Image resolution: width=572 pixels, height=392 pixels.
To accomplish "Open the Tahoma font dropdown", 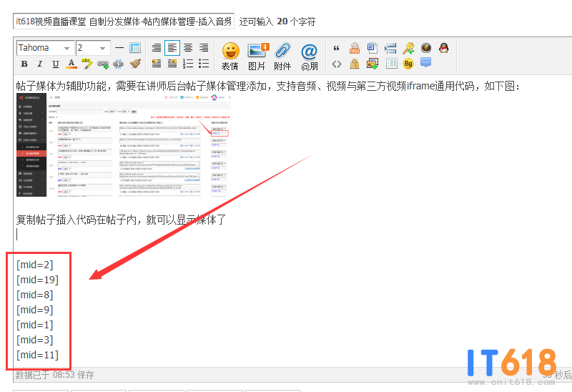I will [45, 48].
